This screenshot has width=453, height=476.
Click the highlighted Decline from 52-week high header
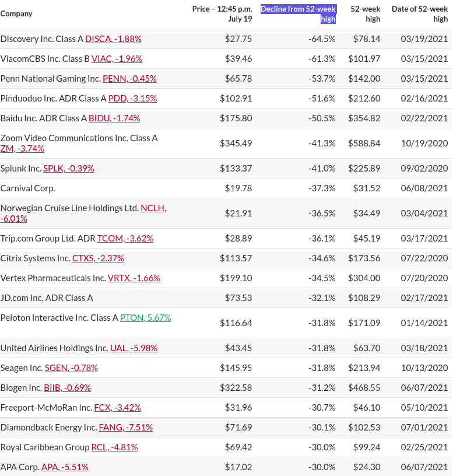(299, 14)
